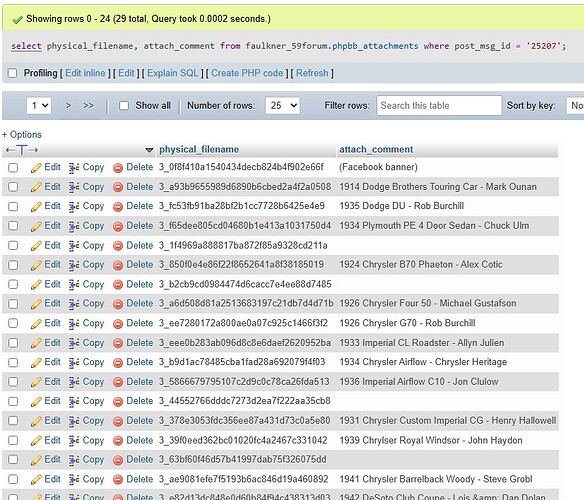Click Copy icon for row 3_1f4969a888817ba872f85a9328cd211a
This screenshot has width=584, height=500.
coord(74,246)
